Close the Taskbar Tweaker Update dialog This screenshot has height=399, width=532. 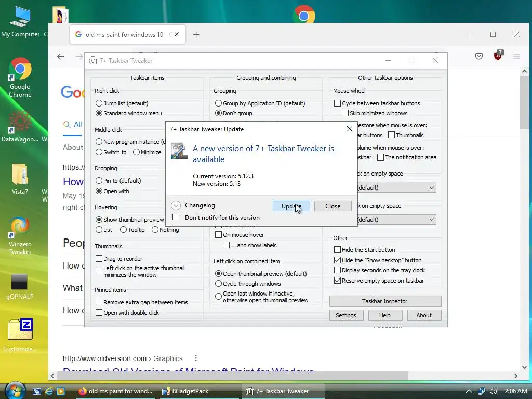click(x=350, y=129)
